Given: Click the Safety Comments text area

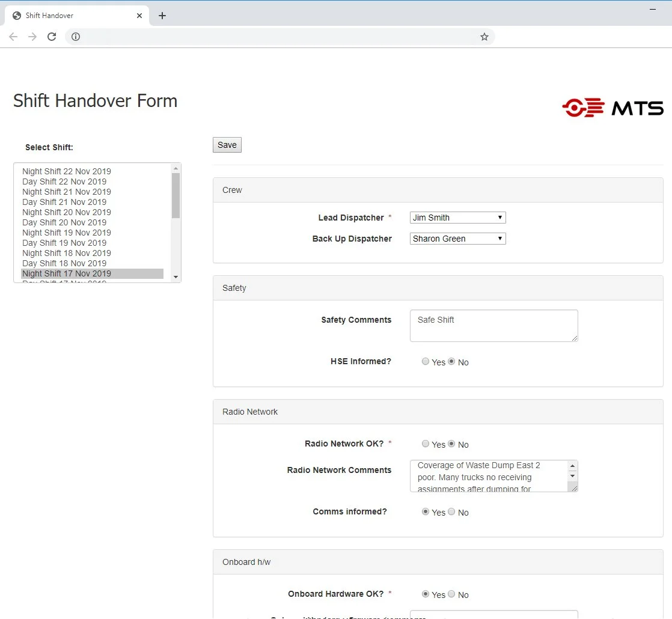Looking at the screenshot, I should pos(493,325).
